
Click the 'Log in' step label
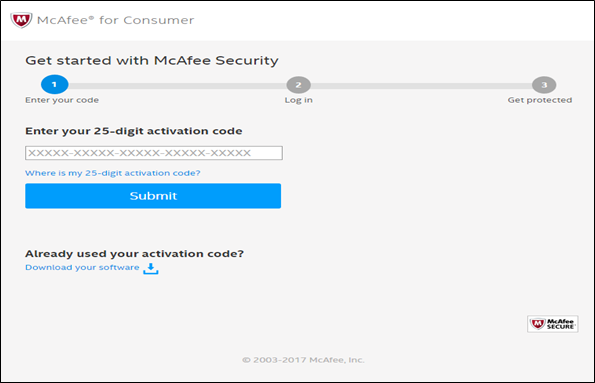coord(299,100)
